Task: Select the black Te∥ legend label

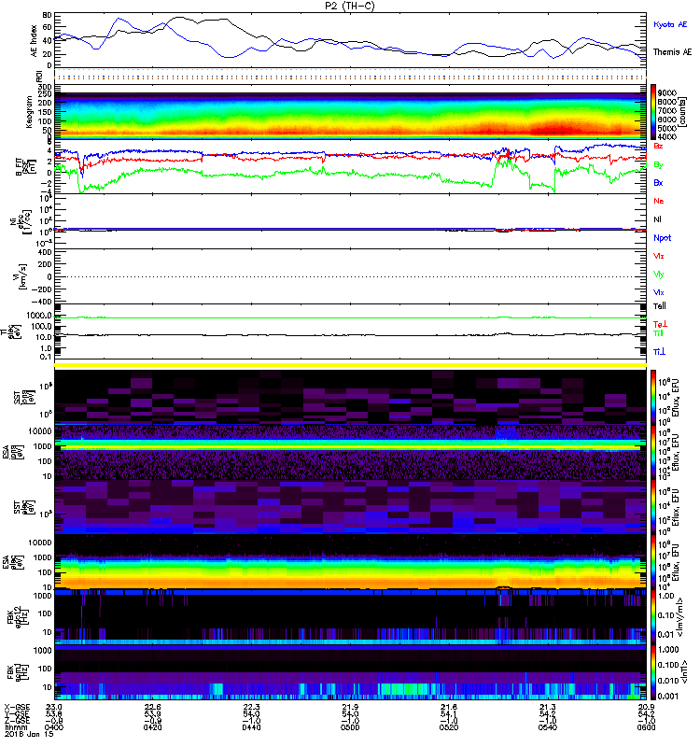Action: tap(660, 306)
